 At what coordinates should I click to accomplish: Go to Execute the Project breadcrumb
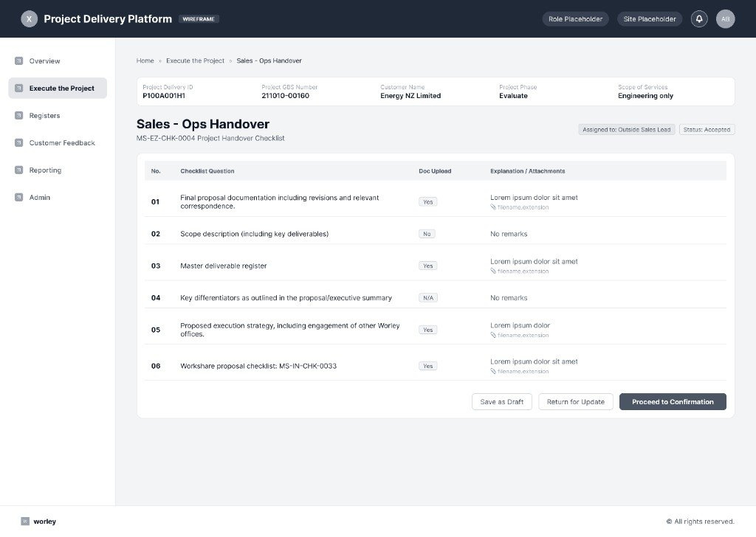pos(195,60)
